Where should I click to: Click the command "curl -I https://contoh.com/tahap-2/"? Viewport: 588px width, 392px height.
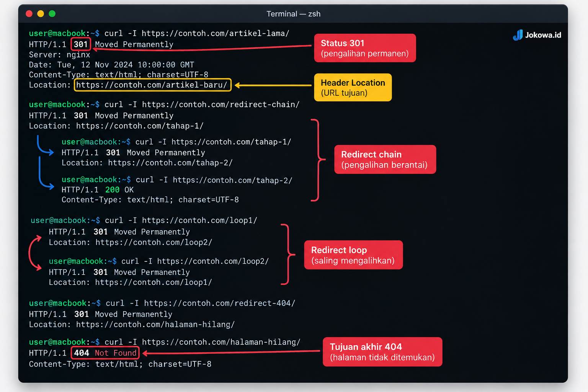(x=214, y=180)
